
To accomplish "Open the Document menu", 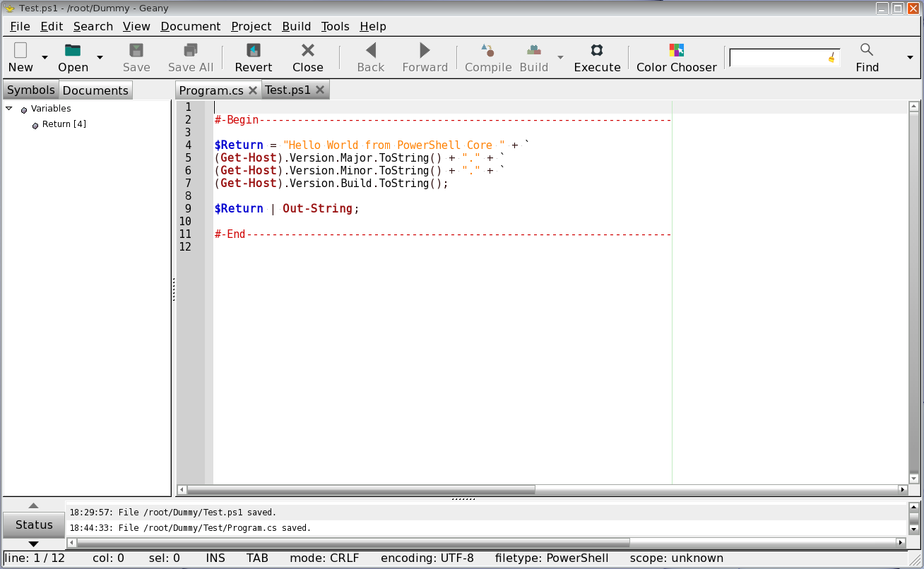I will point(190,26).
